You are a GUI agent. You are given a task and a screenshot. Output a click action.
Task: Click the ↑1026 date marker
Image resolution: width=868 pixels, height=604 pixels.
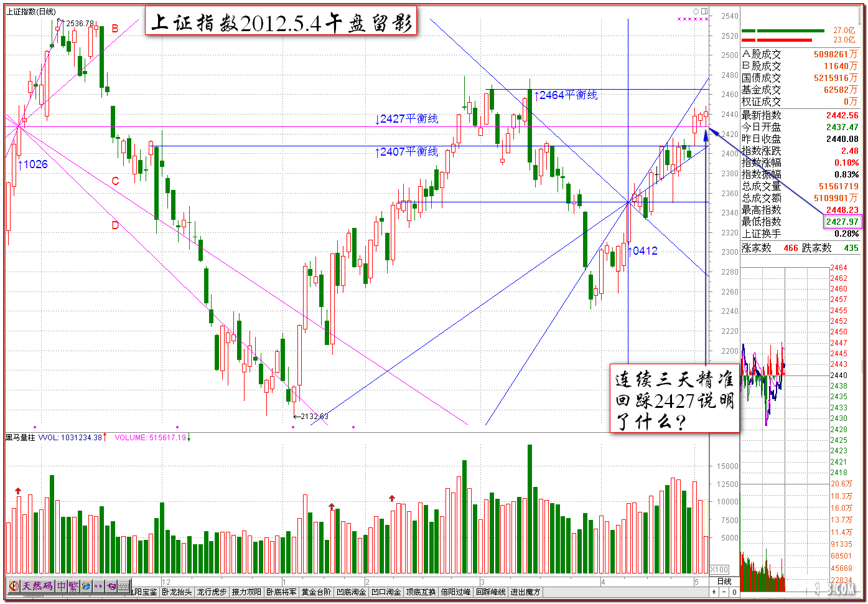pos(33,164)
